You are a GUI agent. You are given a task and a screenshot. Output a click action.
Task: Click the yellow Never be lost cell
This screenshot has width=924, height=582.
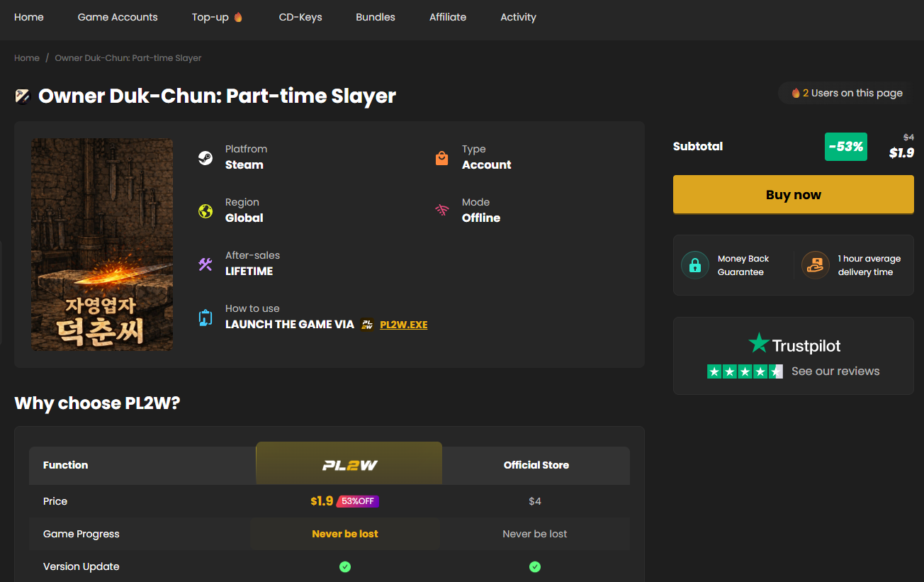(x=345, y=534)
